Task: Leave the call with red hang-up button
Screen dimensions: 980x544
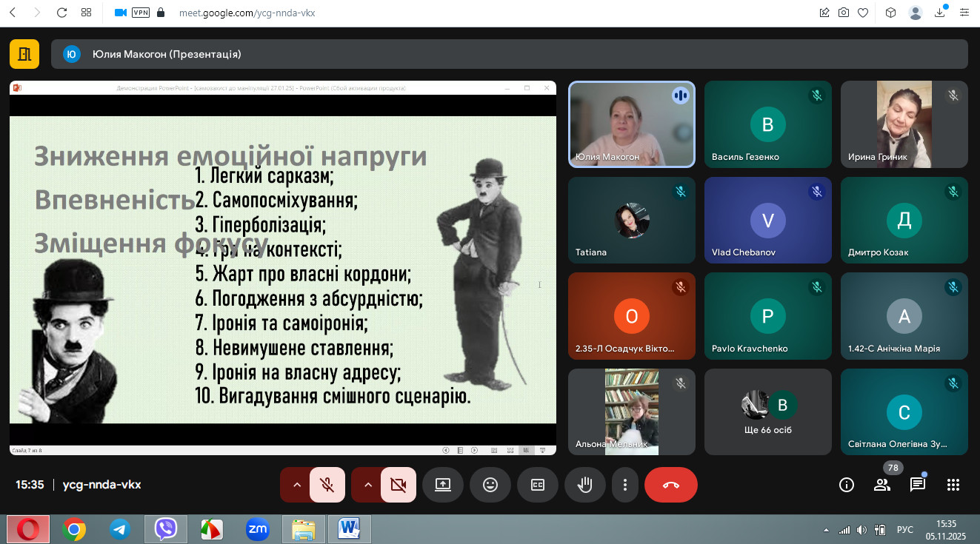Action: pos(670,485)
